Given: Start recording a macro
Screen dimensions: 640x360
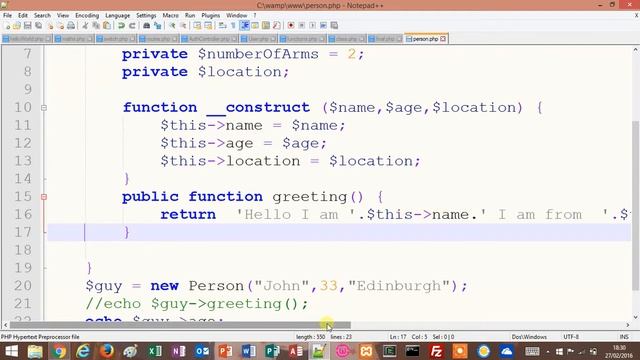Looking at the screenshot, I should pyautogui.click(x=291, y=25).
